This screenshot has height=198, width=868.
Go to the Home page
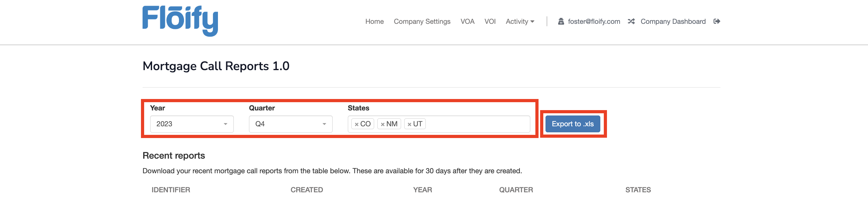[x=374, y=22]
